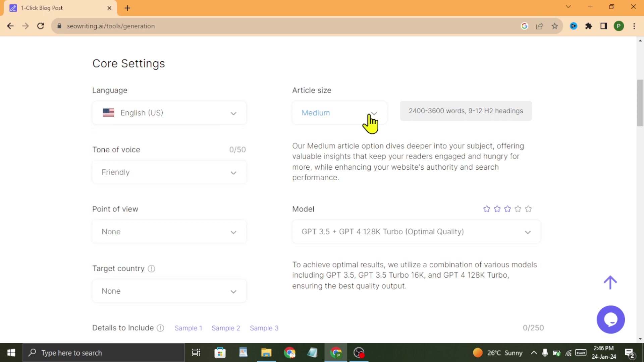Share this page via the share icon
644x362 pixels.
[x=540, y=26]
